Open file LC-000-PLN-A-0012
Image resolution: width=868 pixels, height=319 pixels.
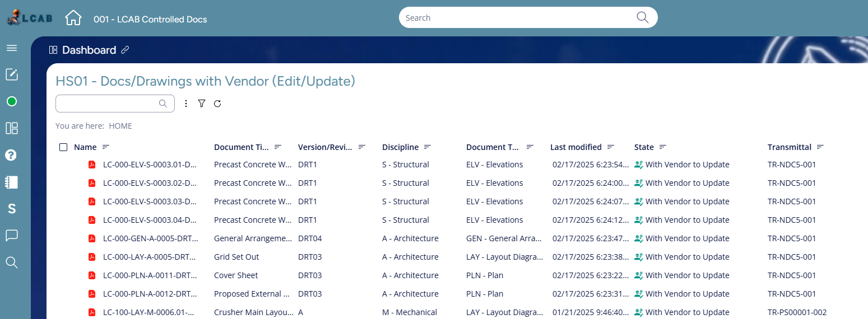point(150,294)
